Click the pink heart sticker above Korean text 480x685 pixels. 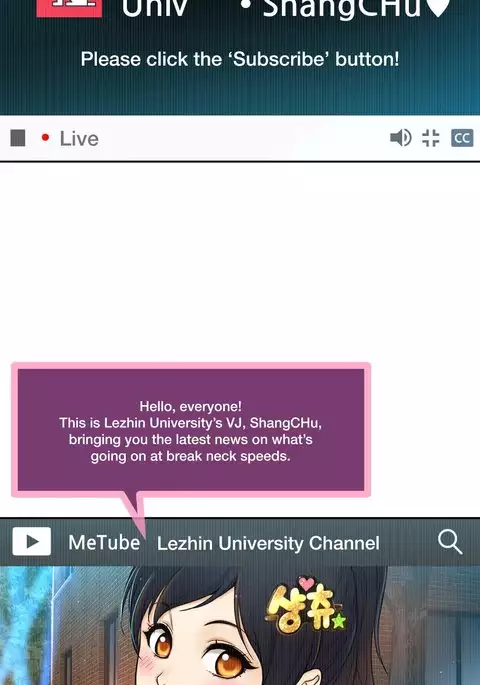pos(306,584)
